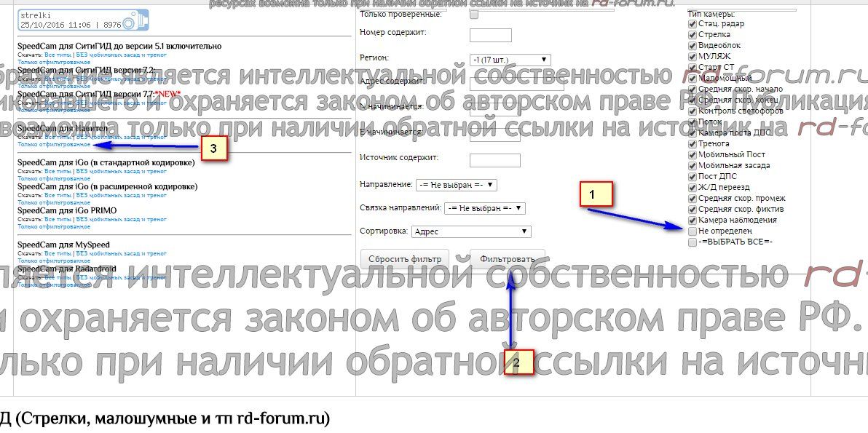
Task: Open the 'Сортировка' dropdown showing Адрес
Action: [x=471, y=232]
